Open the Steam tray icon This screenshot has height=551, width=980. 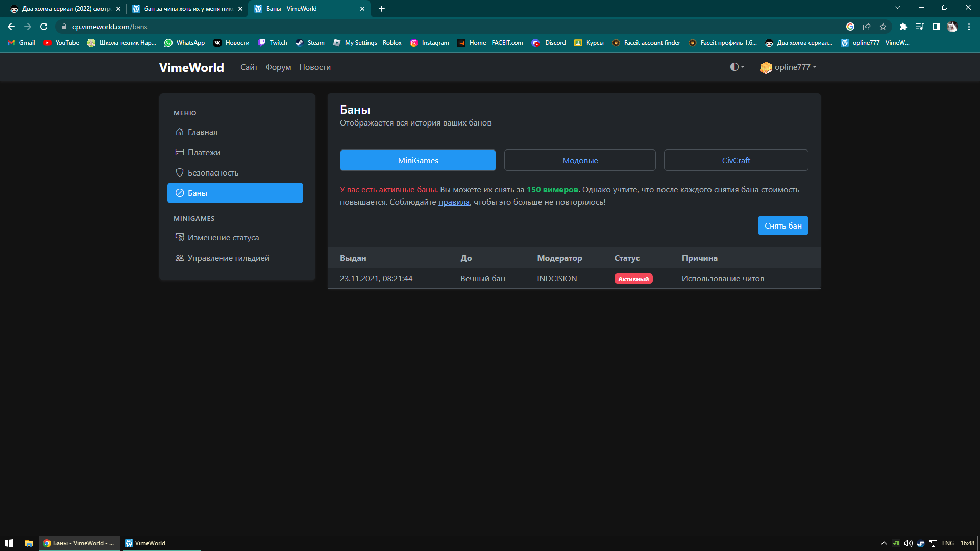(x=920, y=543)
